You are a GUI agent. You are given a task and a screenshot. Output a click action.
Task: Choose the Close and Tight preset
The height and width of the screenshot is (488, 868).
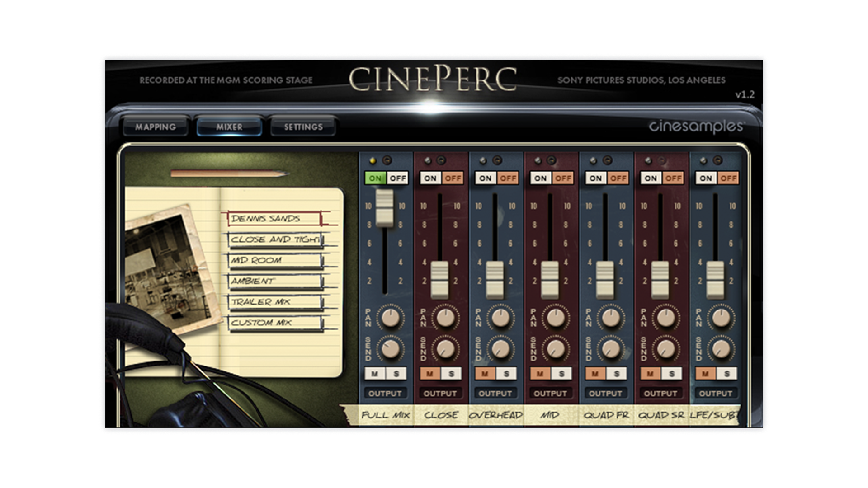point(275,239)
